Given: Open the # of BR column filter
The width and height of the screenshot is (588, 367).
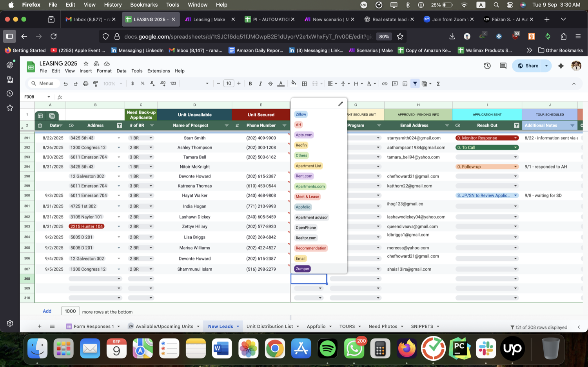Looking at the screenshot, I should [x=152, y=125].
